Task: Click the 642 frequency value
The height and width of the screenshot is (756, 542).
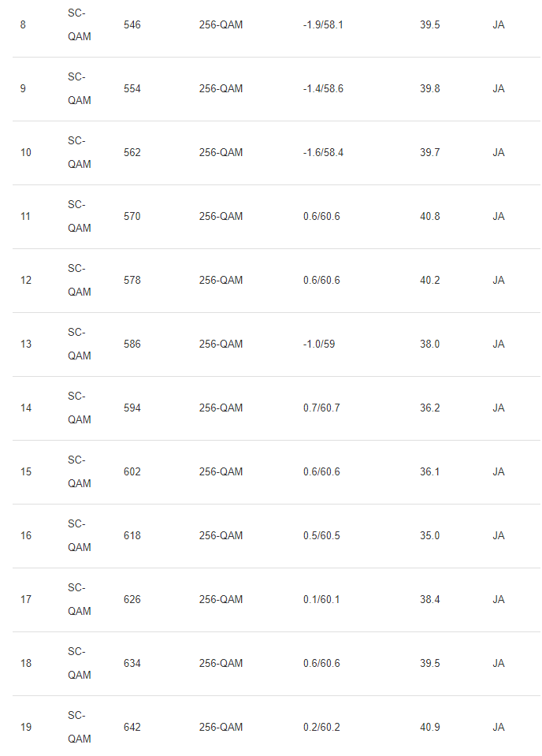Action: [132, 728]
